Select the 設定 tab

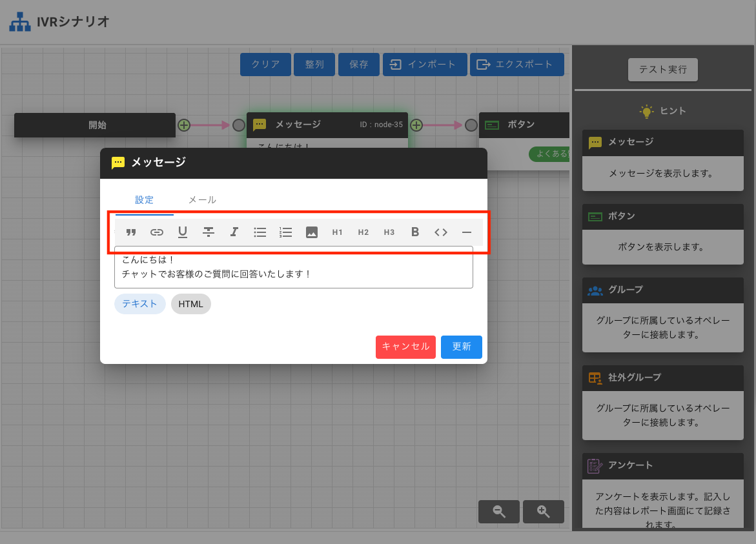point(145,200)
